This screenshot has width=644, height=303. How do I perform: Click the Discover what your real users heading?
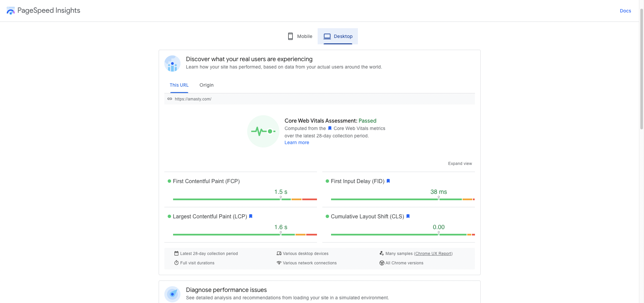coord(249,59)
